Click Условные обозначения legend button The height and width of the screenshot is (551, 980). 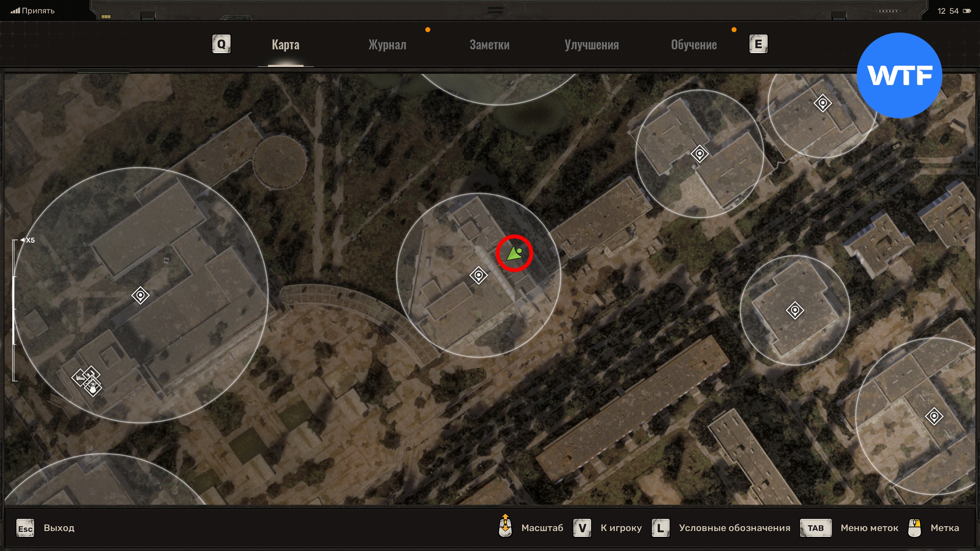point(734,528)
